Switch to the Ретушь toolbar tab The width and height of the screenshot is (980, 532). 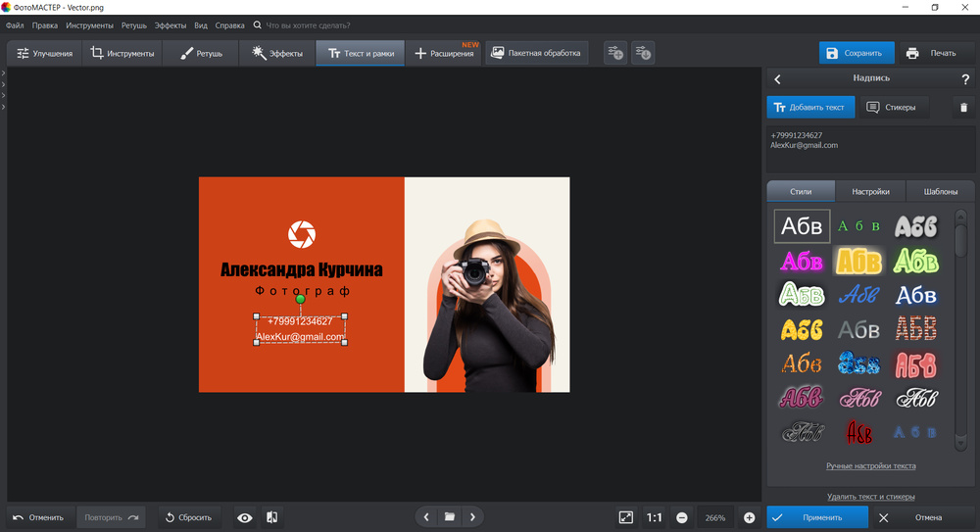(x=201, y=53)
